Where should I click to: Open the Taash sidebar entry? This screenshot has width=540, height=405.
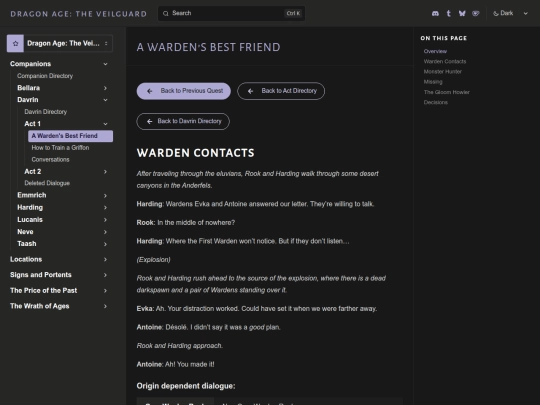[x=27, y=244]
